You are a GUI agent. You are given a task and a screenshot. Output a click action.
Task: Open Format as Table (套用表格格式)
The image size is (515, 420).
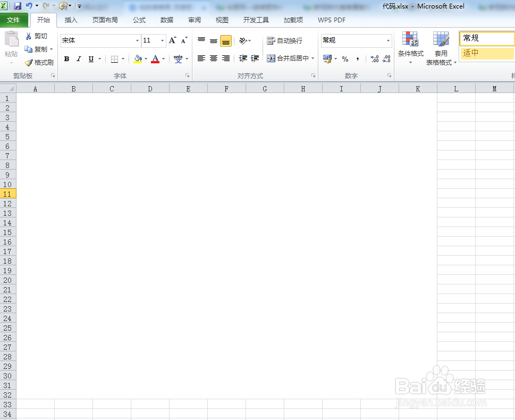click(x=441, y=48)
